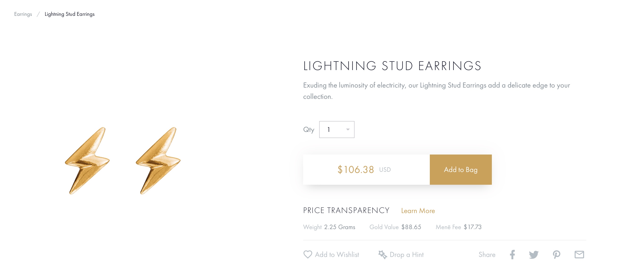
Task: Click the quantity dropdown arrow
Action: coord(347,130)
